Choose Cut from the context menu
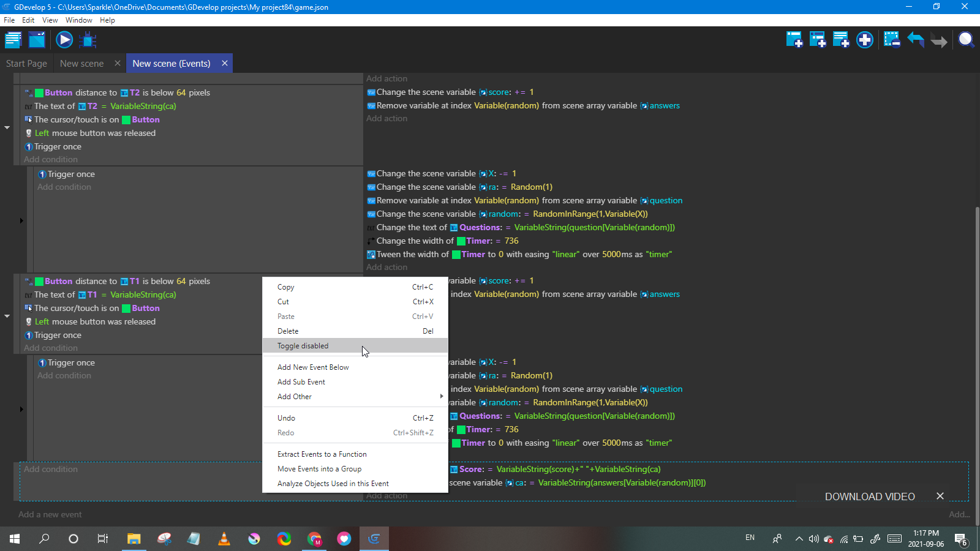 [x=355, y=302]
